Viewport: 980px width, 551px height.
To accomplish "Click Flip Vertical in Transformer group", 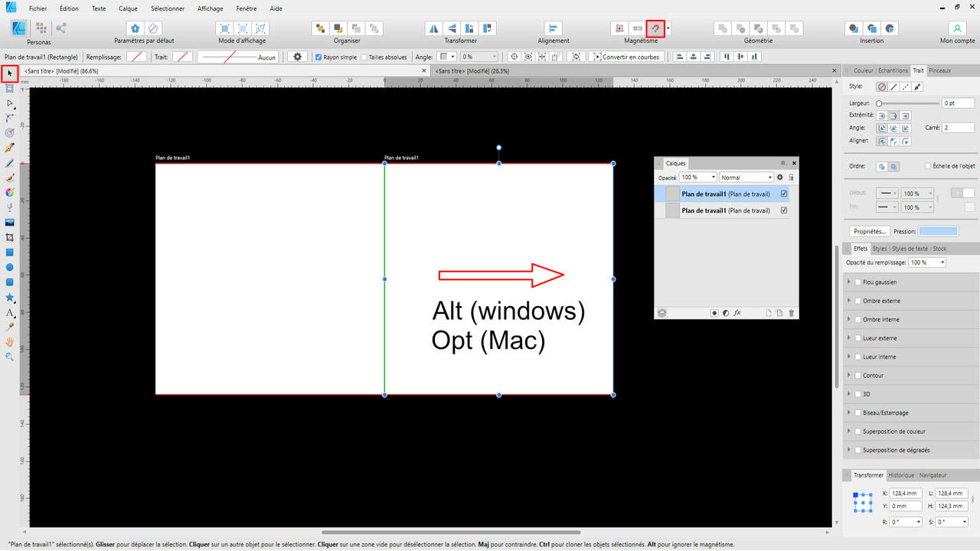I will point(452,28).
